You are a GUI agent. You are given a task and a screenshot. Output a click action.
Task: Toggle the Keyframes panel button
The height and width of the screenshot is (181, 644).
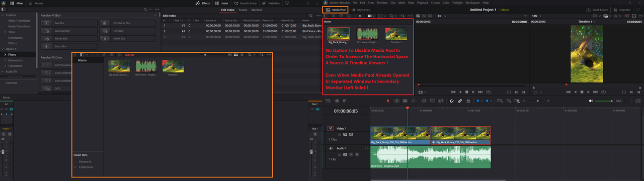(x=361, y=10)
